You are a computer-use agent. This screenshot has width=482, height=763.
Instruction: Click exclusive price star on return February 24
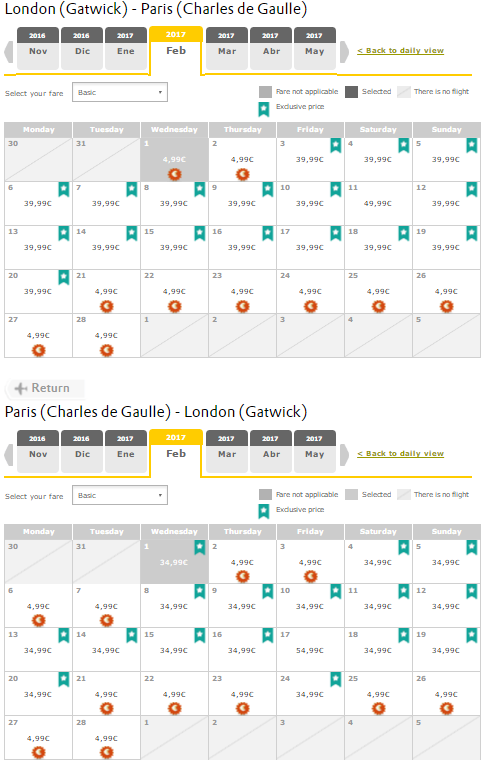[x=336, y=679]
